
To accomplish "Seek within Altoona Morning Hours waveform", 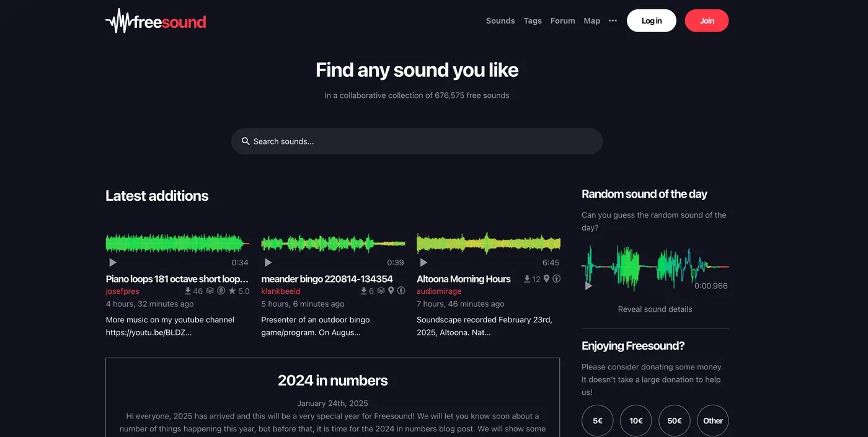I will (489, 243).
